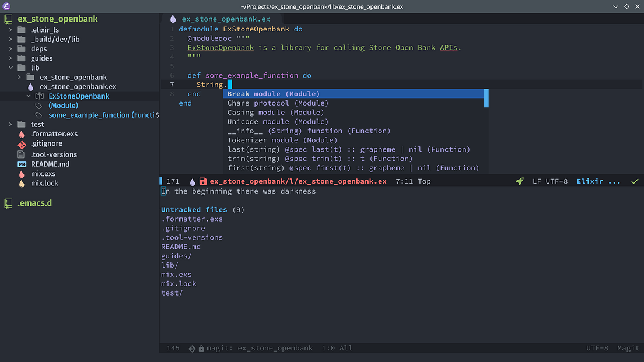Click the red unsaved-changes icon in the modeline
This screenshot has width=644, height=362.
(202, 181)
